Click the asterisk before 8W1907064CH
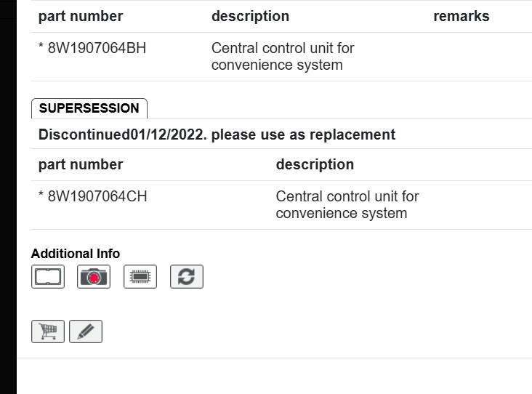532x394 pixels. pyautogui.click(x=41, y=197)
